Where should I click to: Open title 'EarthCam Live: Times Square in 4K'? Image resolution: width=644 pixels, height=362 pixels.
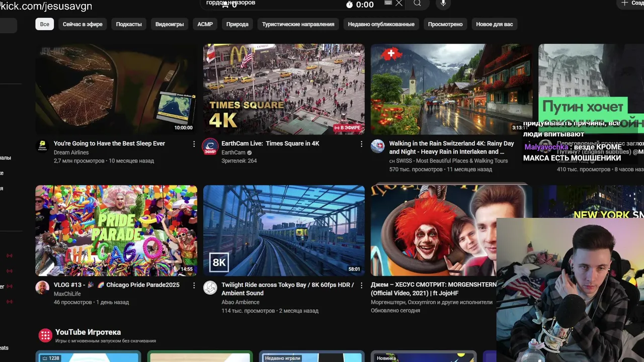(x=270, y=143)
